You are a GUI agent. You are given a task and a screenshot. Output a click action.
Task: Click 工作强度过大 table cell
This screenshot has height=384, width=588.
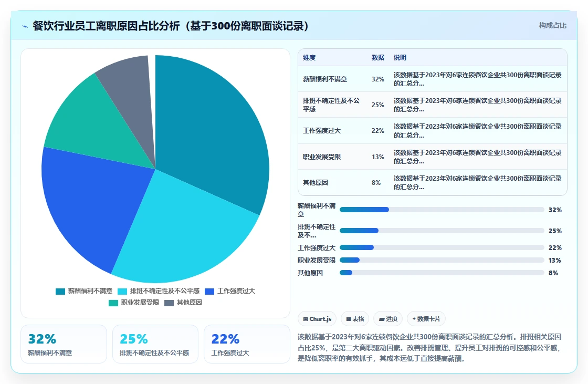322,131
